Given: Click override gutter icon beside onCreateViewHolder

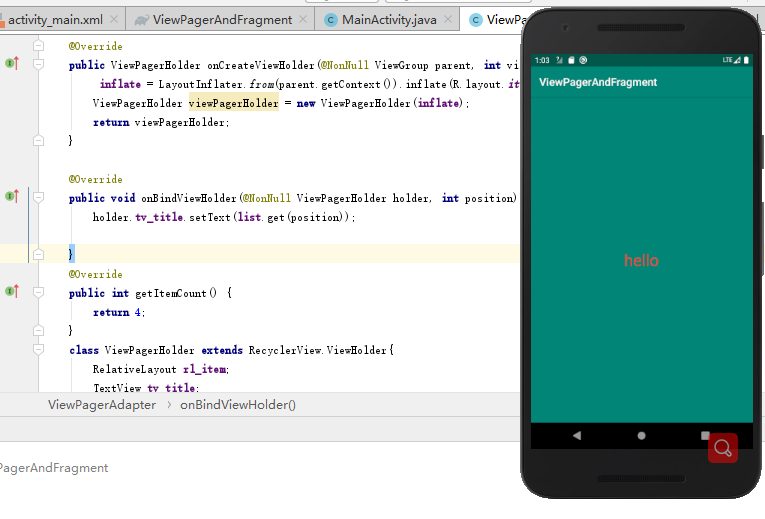Looking at the screenshot, I should 12,63.
